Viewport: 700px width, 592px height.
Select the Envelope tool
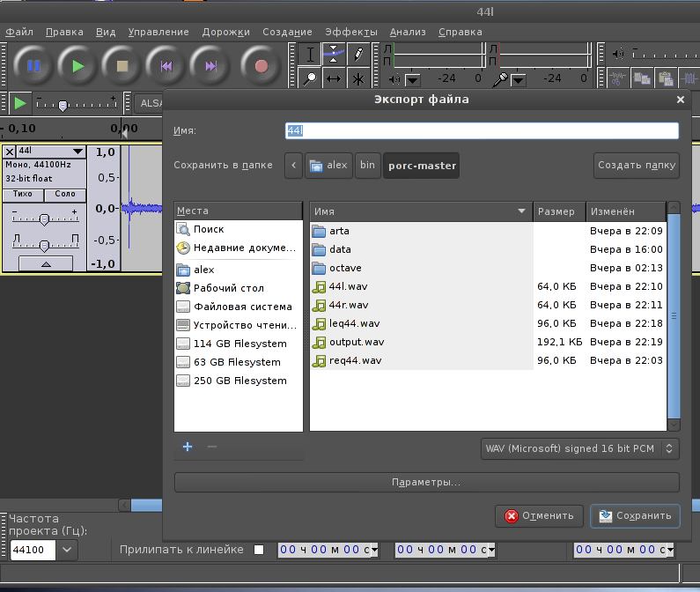(334, 55)
